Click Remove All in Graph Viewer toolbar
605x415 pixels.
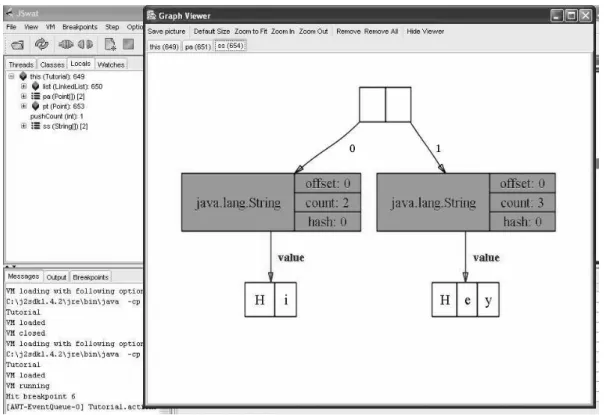(381, 31)
